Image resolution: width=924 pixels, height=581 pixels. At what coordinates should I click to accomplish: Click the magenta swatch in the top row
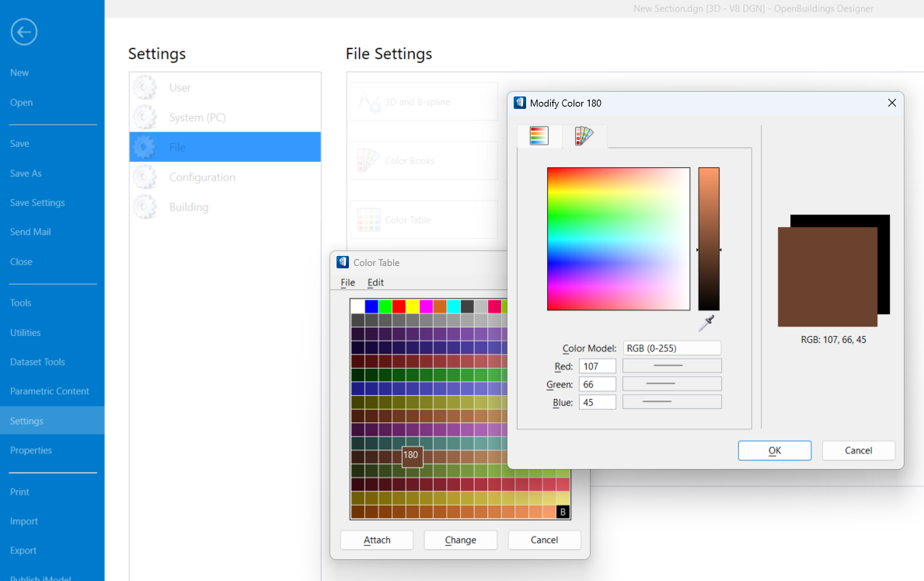(x=426, y=306)
